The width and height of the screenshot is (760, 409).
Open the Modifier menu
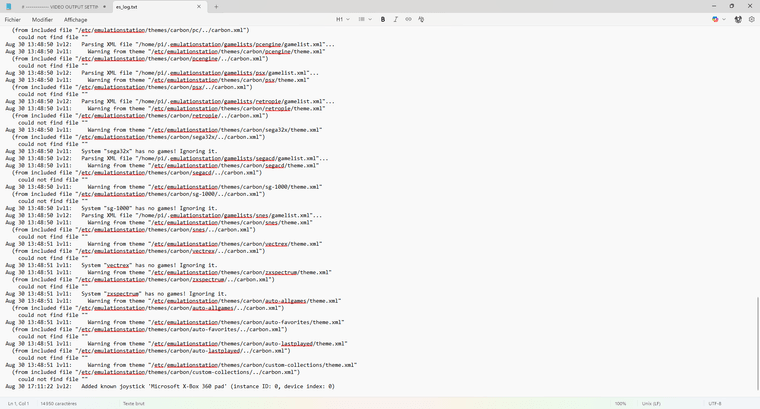pos(42,20)
